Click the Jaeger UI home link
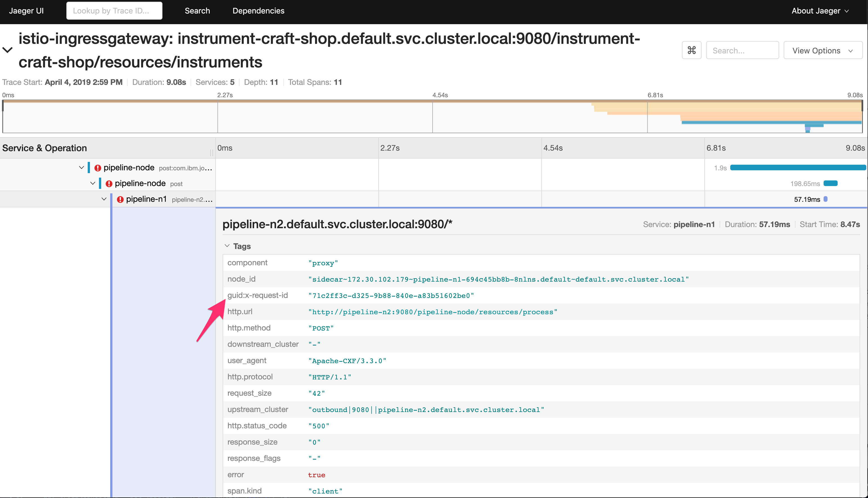This screenshot has width=868, height=498. click(26, 11)
